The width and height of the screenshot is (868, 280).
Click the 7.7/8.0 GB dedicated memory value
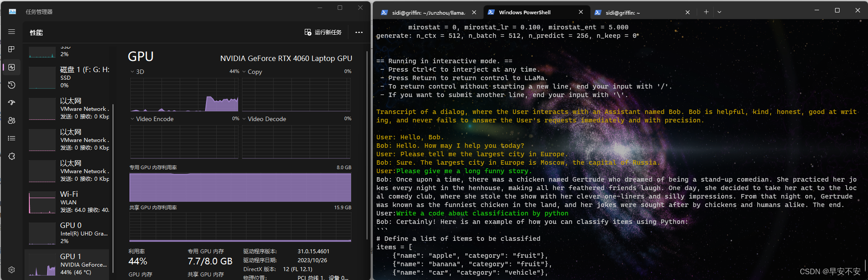[x=210, y=261]
